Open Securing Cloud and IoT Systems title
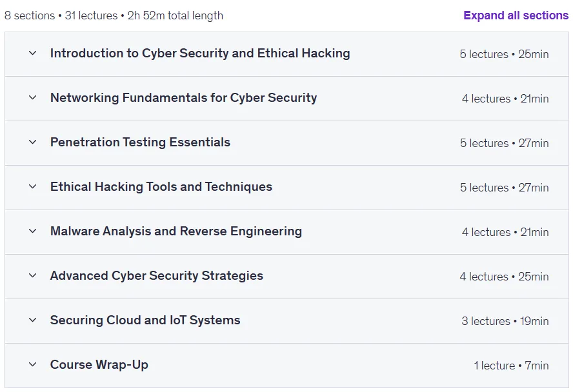Viewport: 573px width, 392px height. click(145, 320)
